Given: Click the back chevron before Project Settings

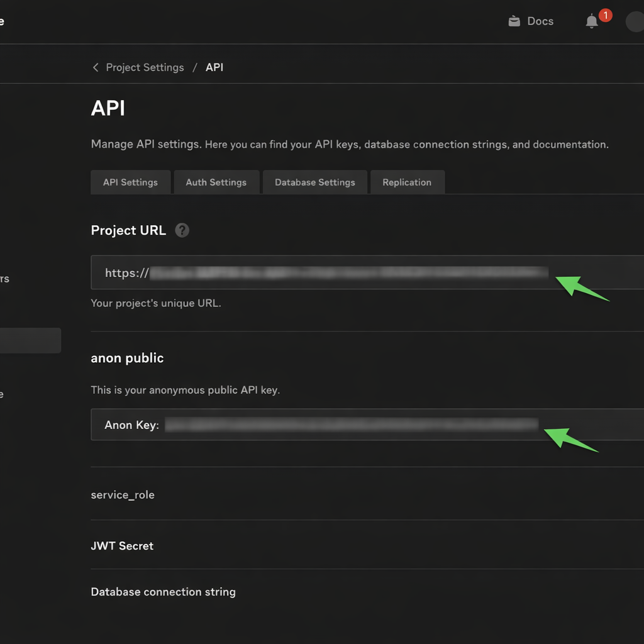Looking at the screenshot, I should pos(96,67).
